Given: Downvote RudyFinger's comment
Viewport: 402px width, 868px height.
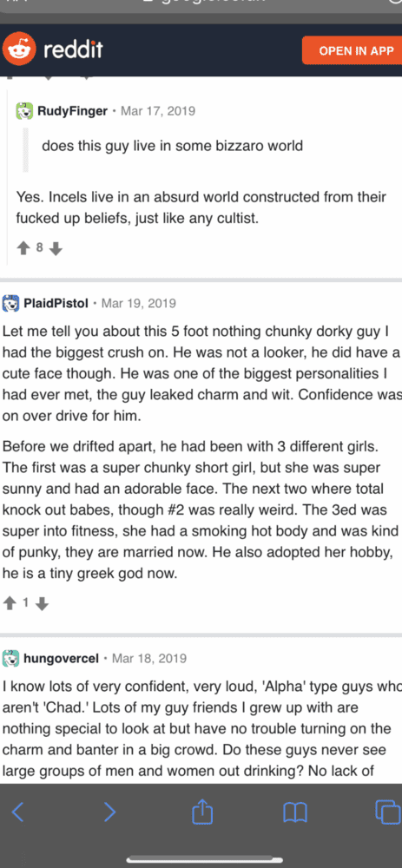Looking at the screenshot, I should pyautogui.click(x=56, y=250).
